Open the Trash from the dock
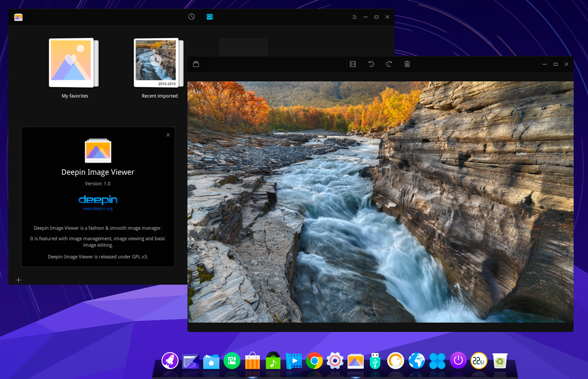 pos(500,361)
